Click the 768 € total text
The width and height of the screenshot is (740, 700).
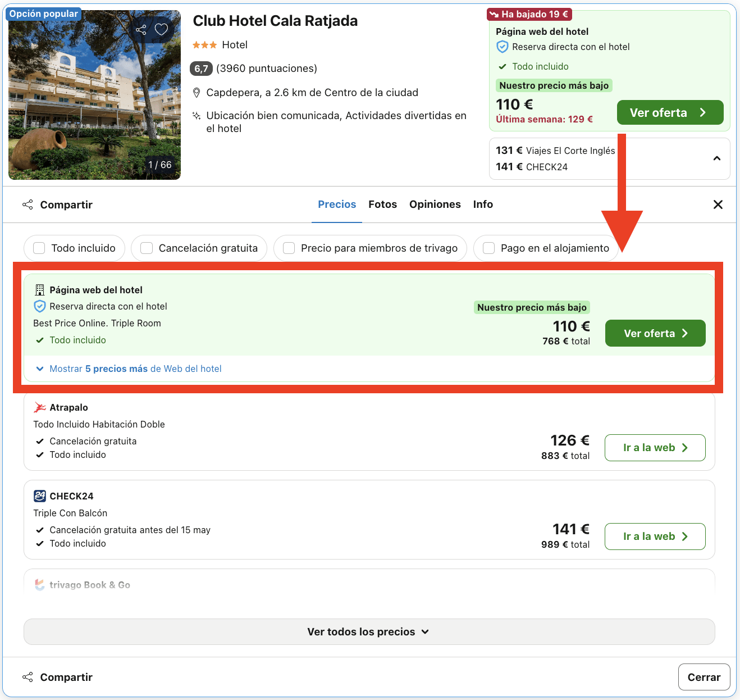566,341
